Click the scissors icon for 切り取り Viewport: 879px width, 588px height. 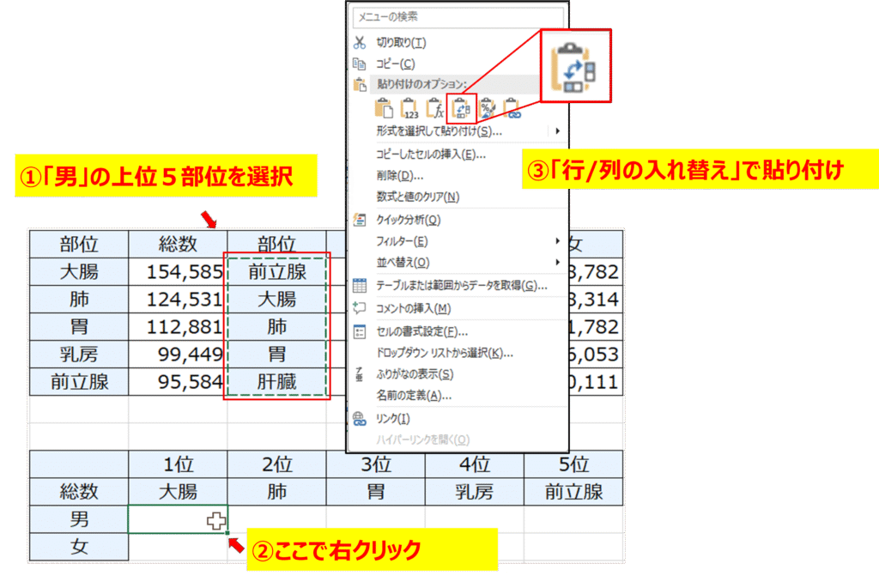(x=361, y=43)
